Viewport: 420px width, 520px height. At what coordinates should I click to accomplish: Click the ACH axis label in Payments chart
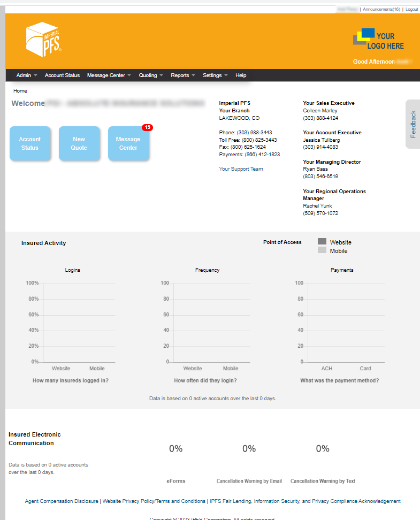[327, 369]
